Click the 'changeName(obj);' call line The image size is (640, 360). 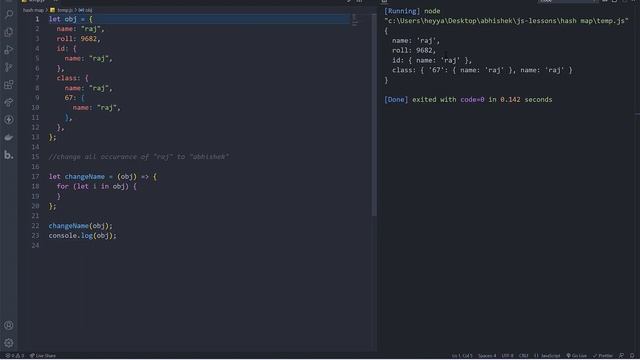point(80,226)
